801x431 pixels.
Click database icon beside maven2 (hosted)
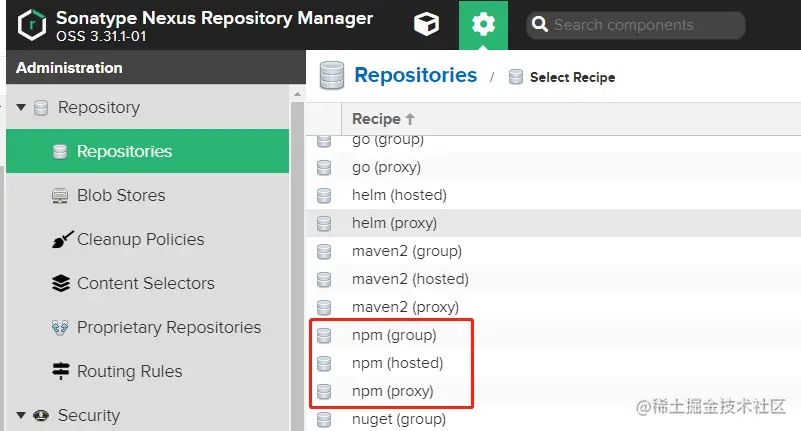click(x=324, y=280)
